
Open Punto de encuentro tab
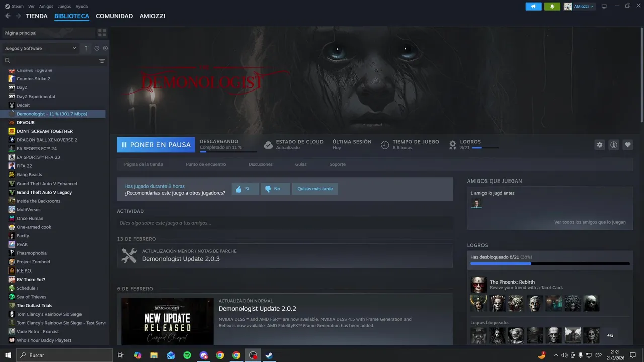(206, 164)
